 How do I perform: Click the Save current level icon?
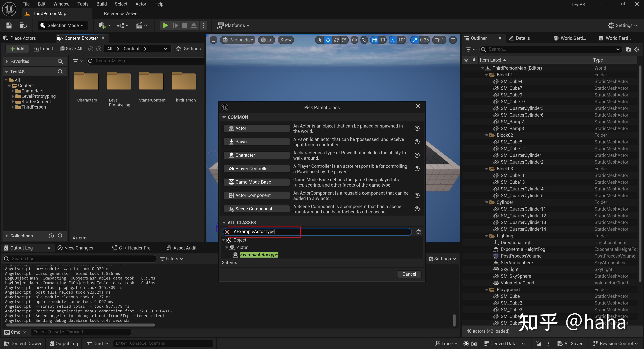(9, 26)
